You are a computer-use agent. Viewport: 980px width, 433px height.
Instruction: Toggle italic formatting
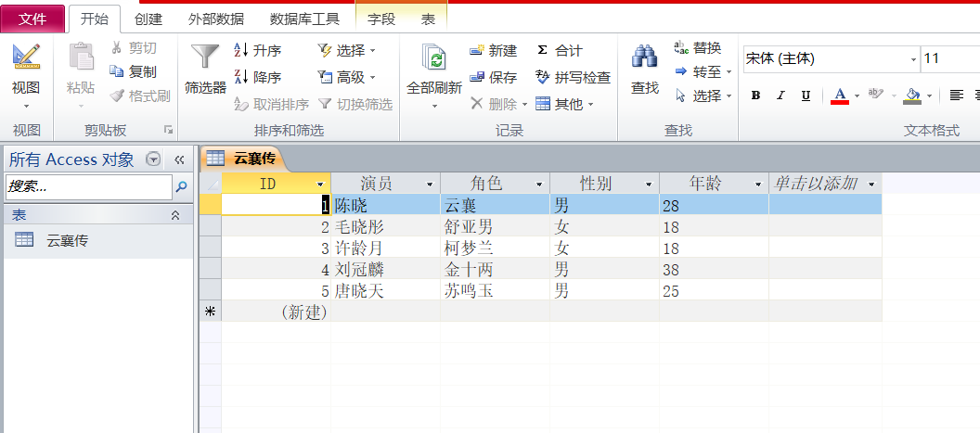coord(780,96)
